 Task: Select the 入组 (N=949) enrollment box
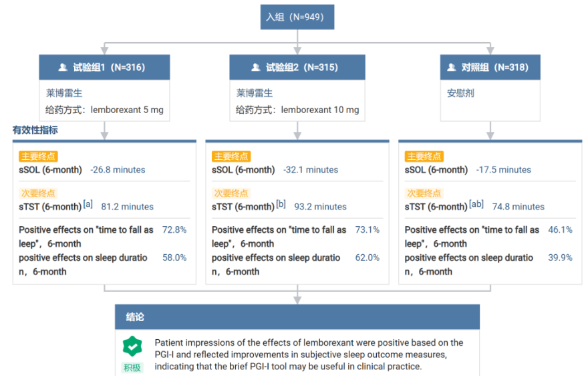(297, 17)
